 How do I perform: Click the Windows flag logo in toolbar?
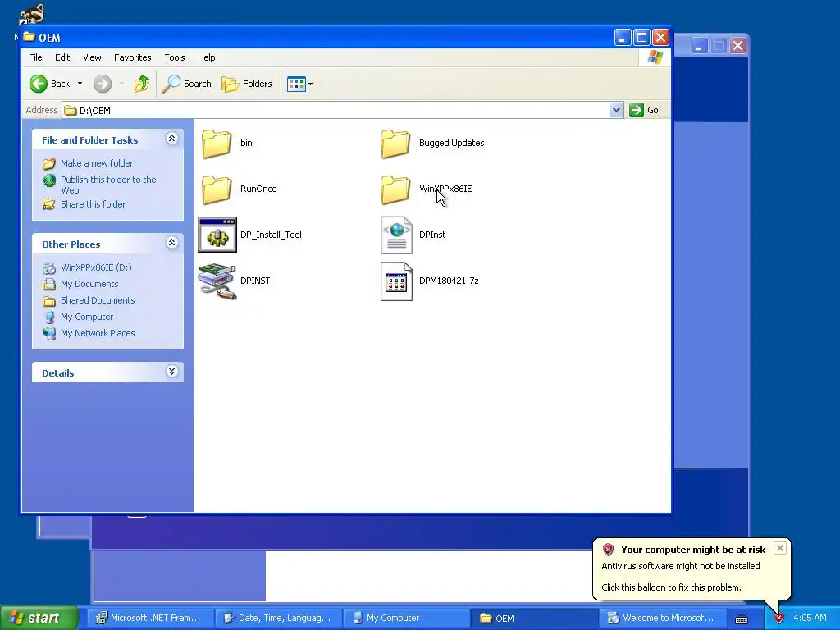pos(655,57)
